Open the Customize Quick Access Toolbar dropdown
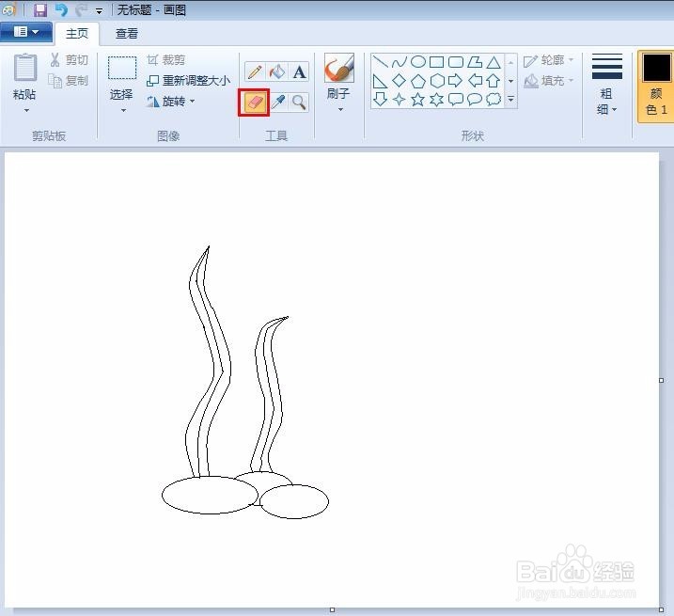Viewport: 674px width, 616px height. [x=100, y=11]
